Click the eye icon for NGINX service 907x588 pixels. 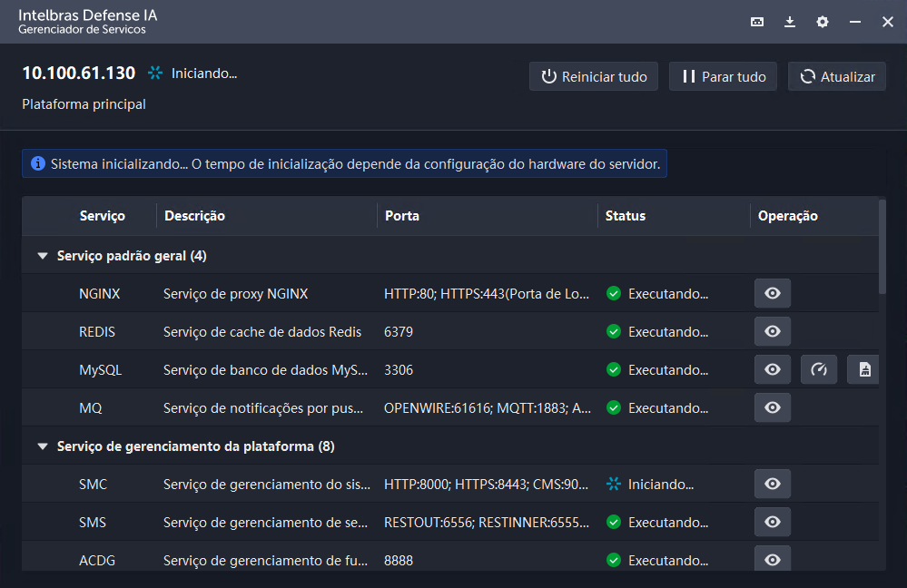pos(773,294)
